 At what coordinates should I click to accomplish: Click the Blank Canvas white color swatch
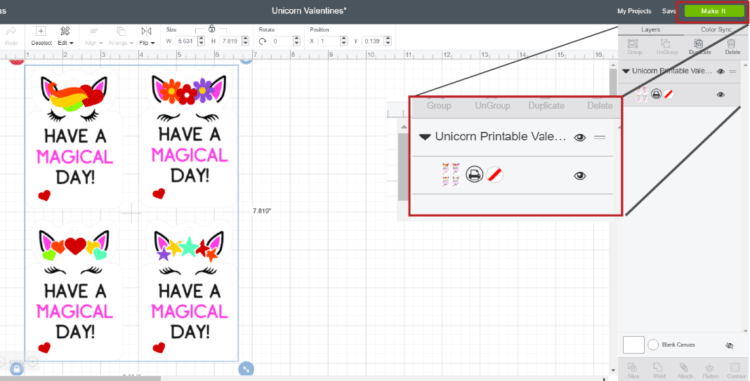pyautogui.click(x=633, y=345)
